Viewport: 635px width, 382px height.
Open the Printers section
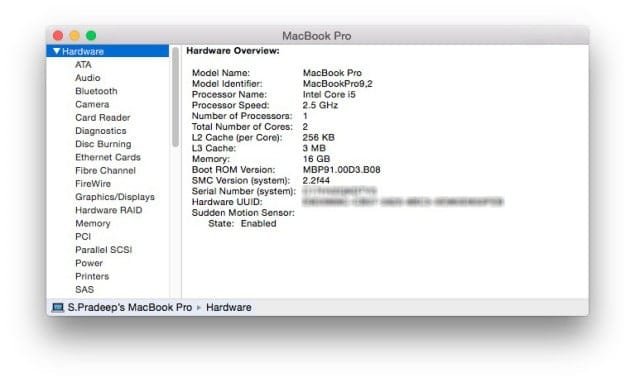click(92, 276)
